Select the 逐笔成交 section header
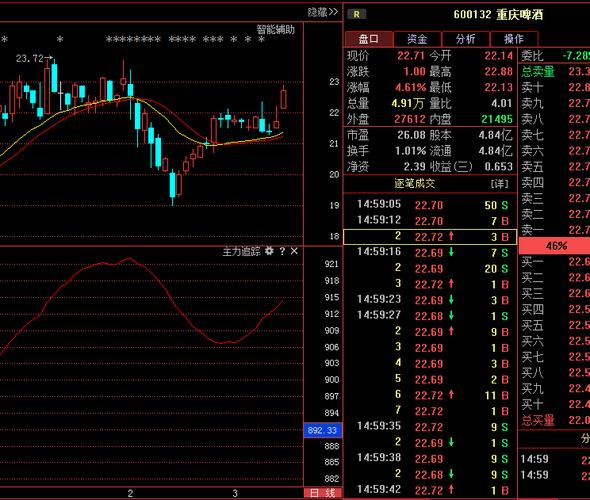The height and width of the screenshot is (500, 590). coord(414,184)
